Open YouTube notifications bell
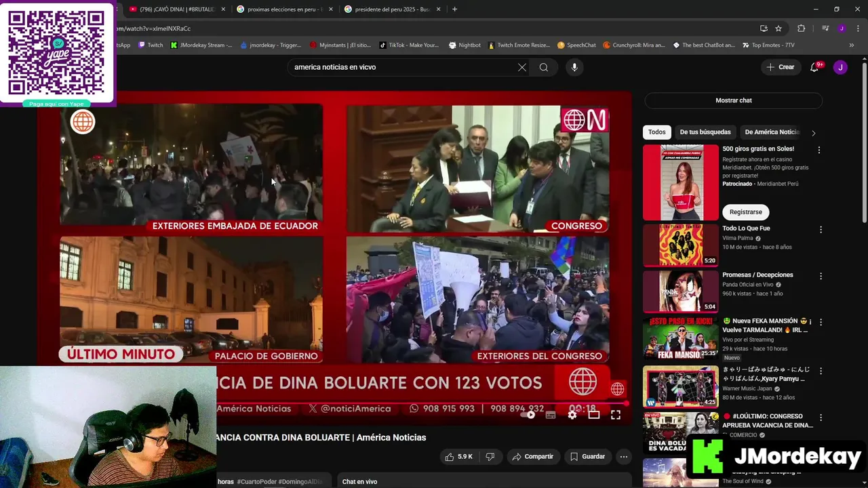Viewport: 868px width, 488px height. [815, 67]
